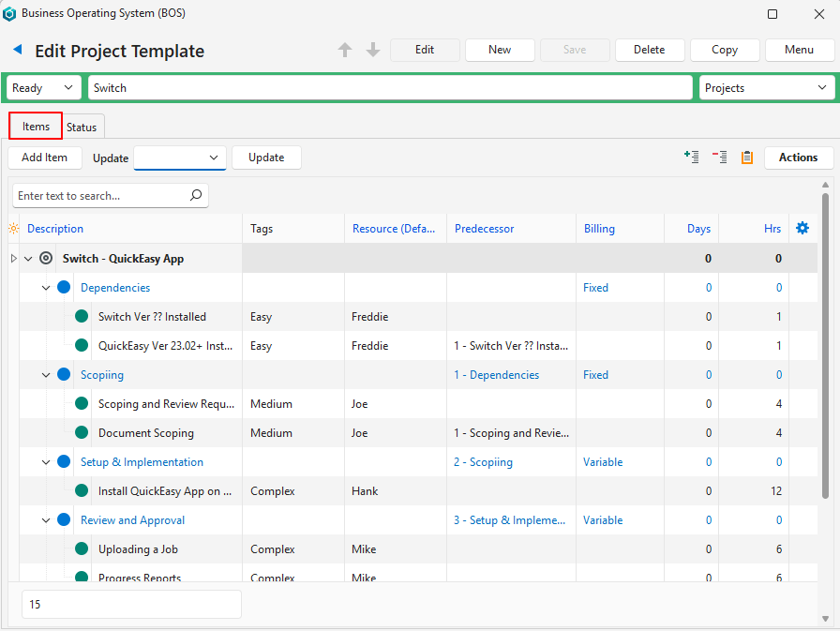Click the move down arrow icon
This screenshot has width=840, height=631.
tap(373, 51)
